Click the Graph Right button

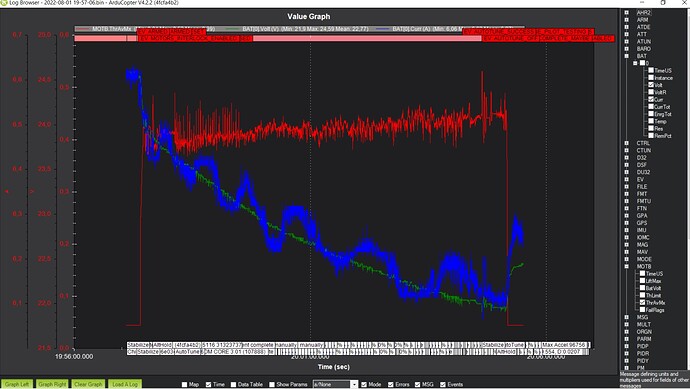coord(52,384)
